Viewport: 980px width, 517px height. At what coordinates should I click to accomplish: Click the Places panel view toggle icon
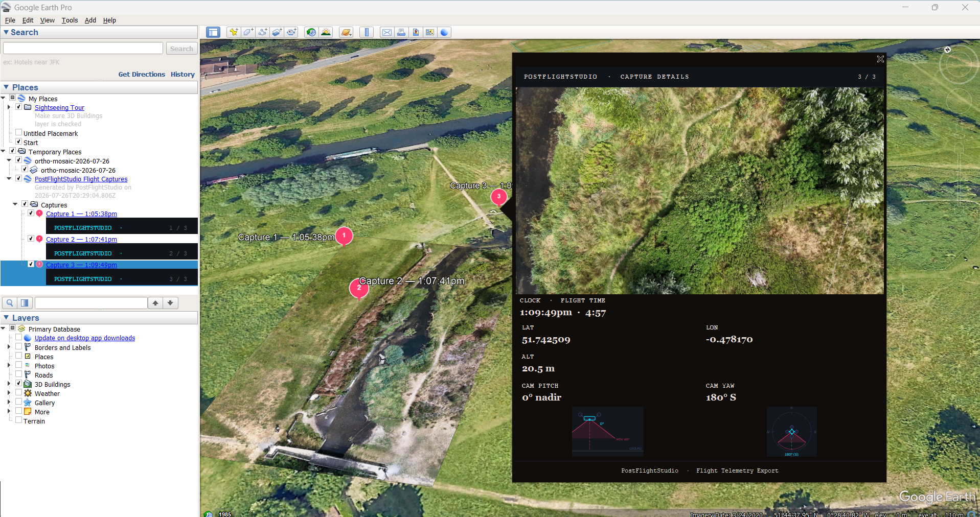point(25,303)
